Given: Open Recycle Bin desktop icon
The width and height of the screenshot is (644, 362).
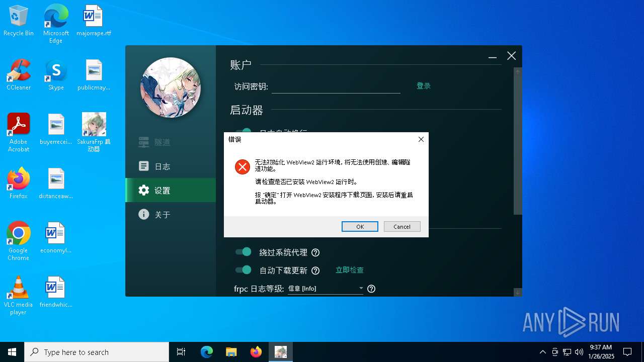Looking at the screenshot, I should (19, 21).
